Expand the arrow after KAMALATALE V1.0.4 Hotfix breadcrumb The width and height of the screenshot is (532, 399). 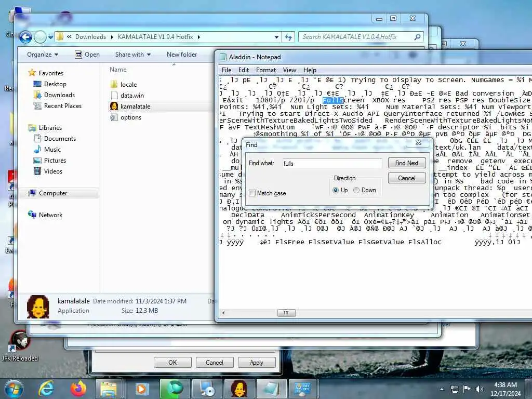pos(199,37)
